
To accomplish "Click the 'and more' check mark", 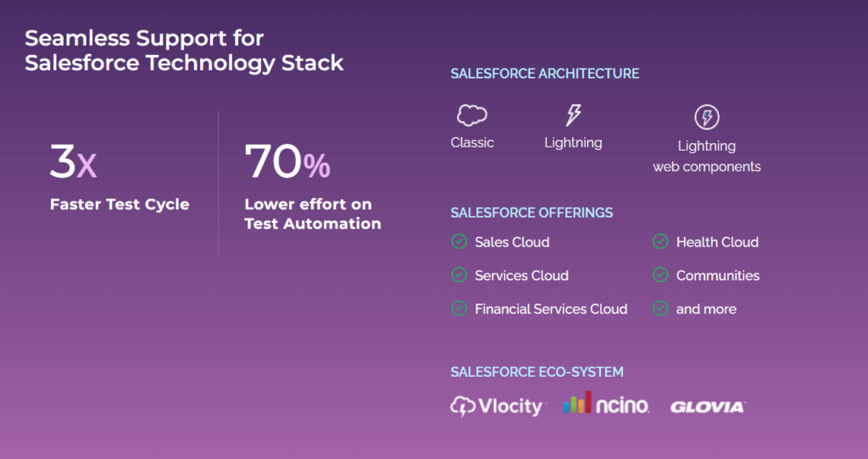I will pos(660,309).
